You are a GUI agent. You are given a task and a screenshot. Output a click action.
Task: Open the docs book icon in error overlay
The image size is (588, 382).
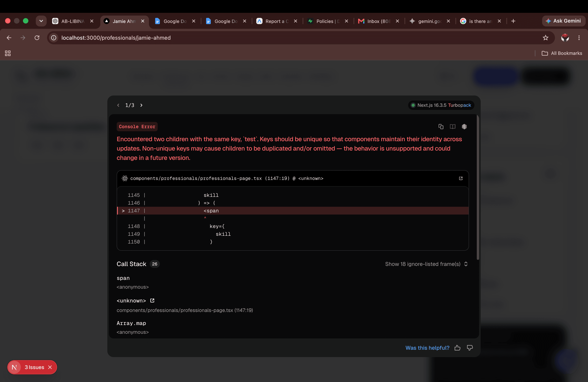(x=452, y=126)
